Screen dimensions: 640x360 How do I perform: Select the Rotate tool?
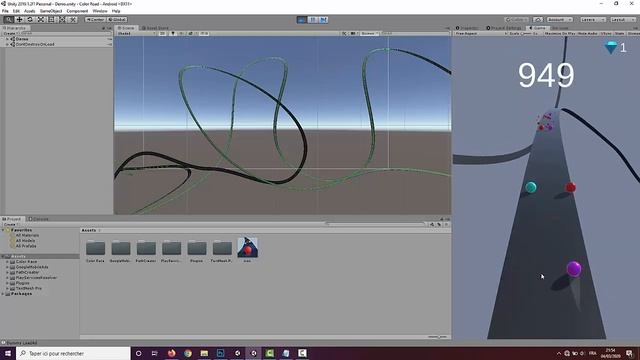[30, 20]
